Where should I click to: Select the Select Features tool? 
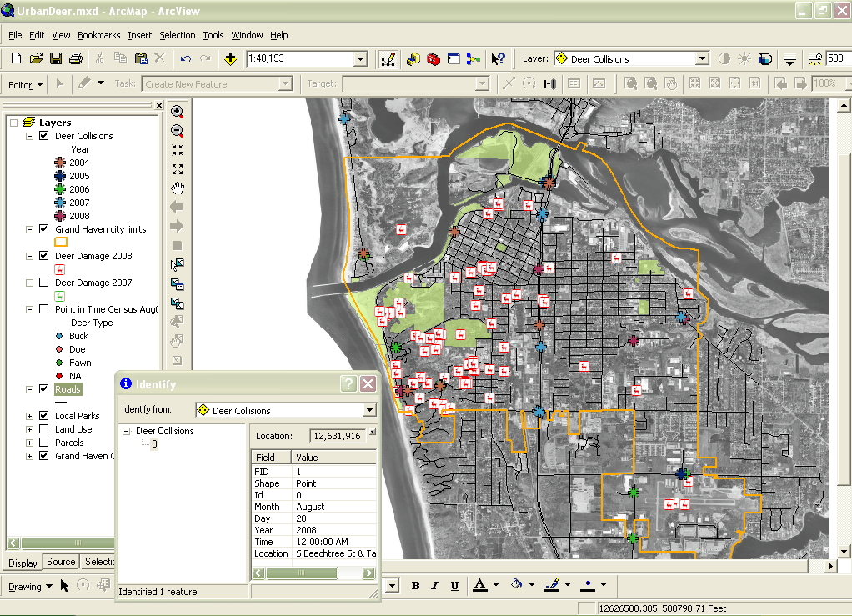click(x=177, y=264)
